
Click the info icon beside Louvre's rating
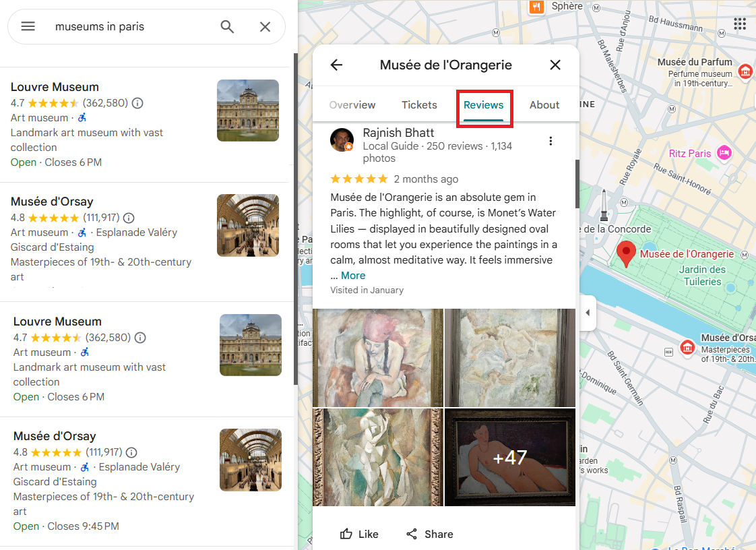[x=137, y=103]
